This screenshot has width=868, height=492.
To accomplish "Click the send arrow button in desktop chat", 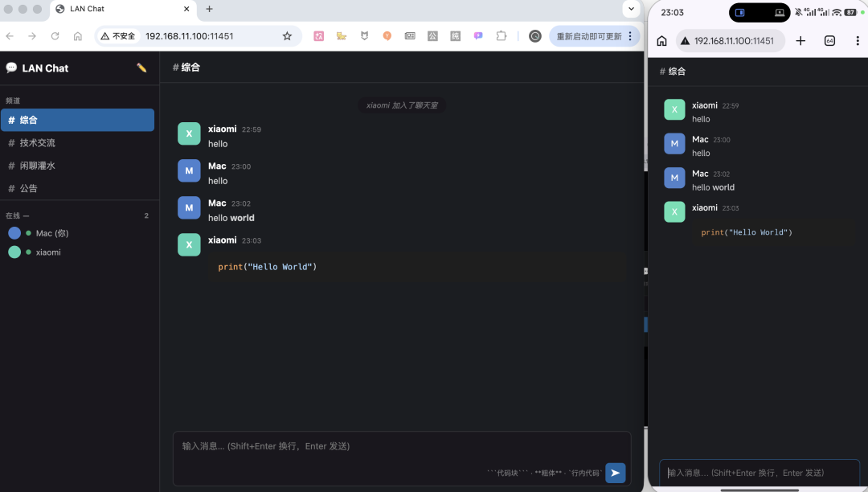I will pyautogui.click(x=615, y=474).
